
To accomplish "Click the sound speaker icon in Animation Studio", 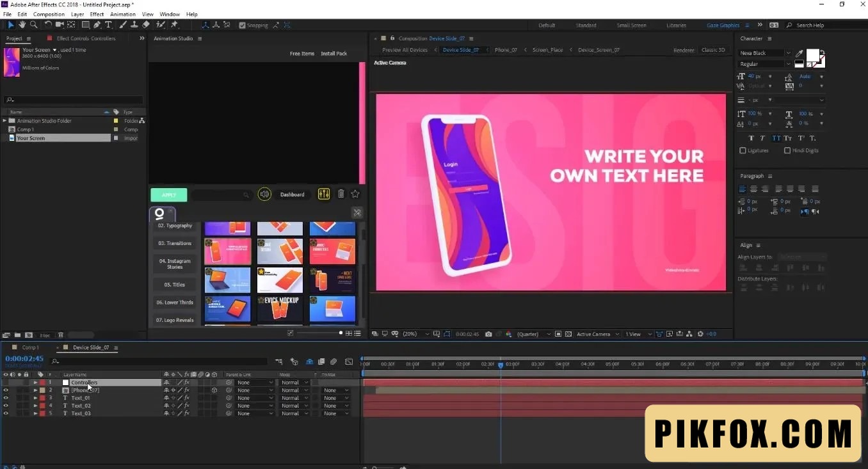I will pyautogui.click(x=264, y=195).
